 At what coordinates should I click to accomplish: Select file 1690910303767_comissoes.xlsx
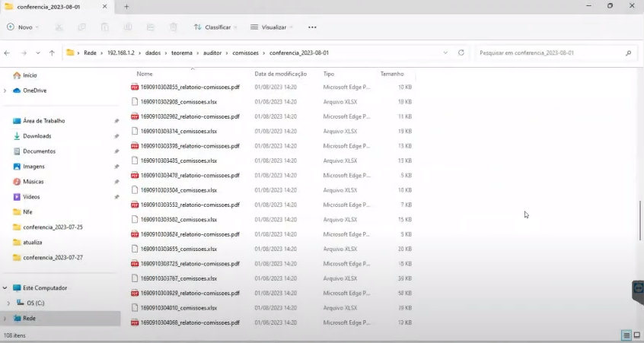pyautogui.click(x=179, y=278)
